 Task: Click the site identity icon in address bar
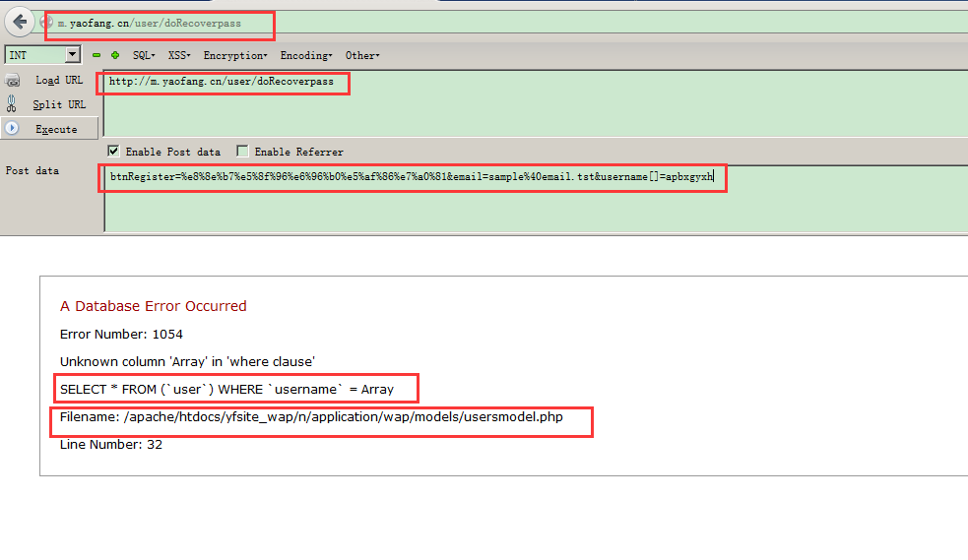[x=45, y=23]
